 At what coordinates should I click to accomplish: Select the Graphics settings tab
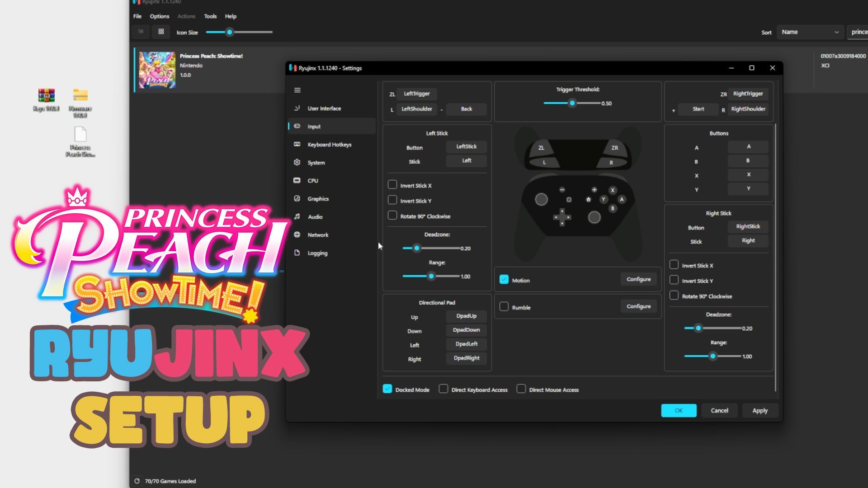(332, 199)
